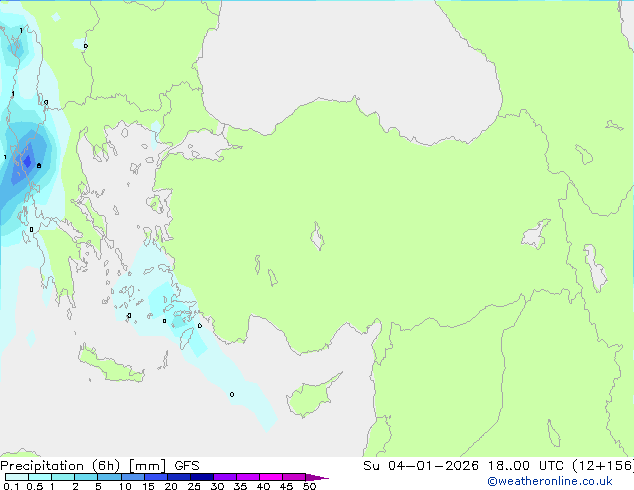The width and height of the screenshot is (634, 490).
Task: Click the swatch between 35 and 40
Action: pyautogui.click(x=248, y=477)
